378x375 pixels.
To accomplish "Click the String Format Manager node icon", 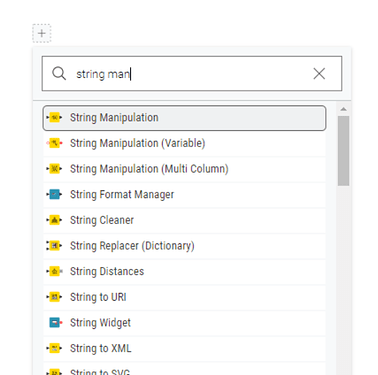I will 54,194.
